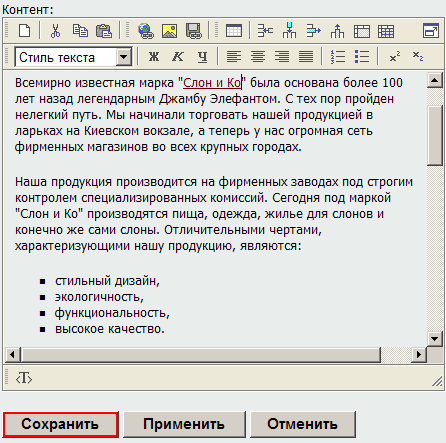This screenshot has width=446, height=443.
Task: Insert a hyperlink using the globe icon
Action: [x=146, y=31]
